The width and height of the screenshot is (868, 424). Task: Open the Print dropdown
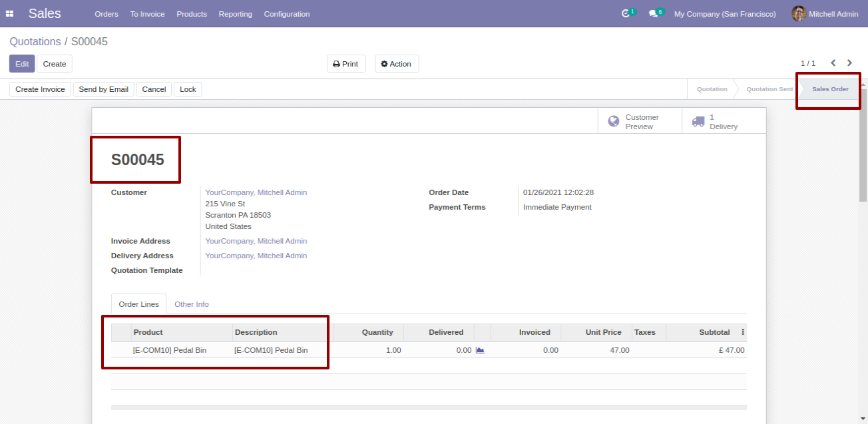click(x=346, y=64)
